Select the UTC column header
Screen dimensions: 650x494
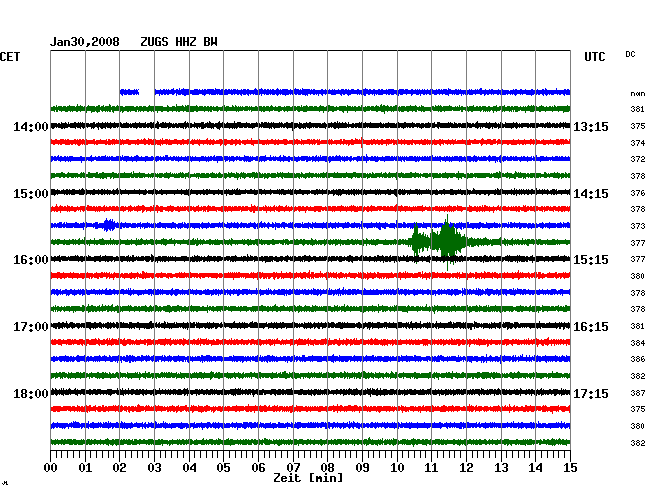595,57
